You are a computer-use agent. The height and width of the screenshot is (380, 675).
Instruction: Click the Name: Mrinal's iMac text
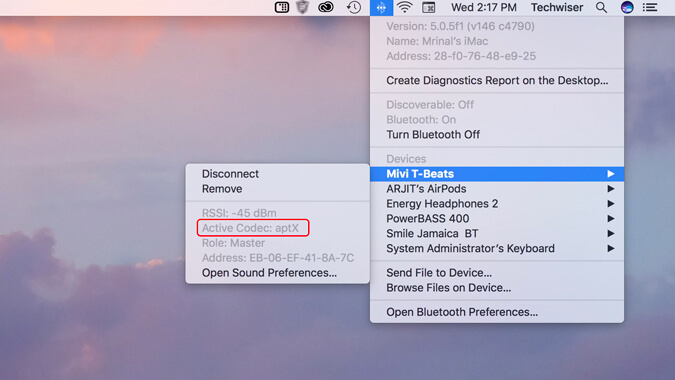point(437,41)
